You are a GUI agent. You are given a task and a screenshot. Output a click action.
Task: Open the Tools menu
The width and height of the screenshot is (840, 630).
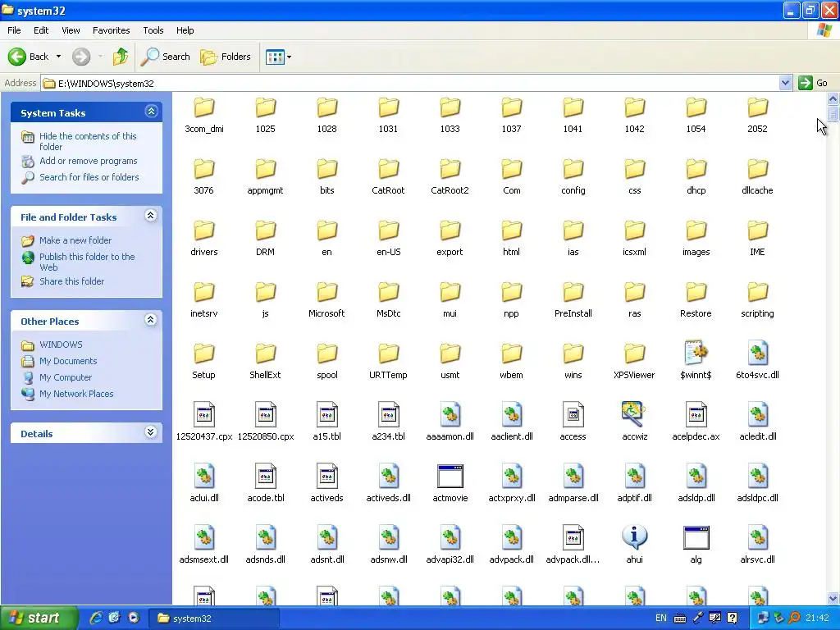(x=153, y=30)
